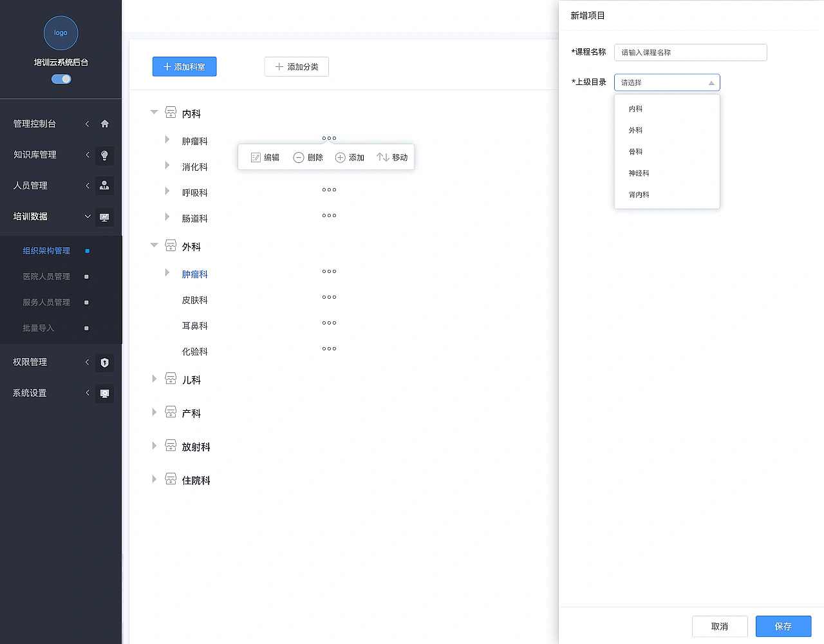
Task: Open the 上级目录 dropdown
Action: 667,82
